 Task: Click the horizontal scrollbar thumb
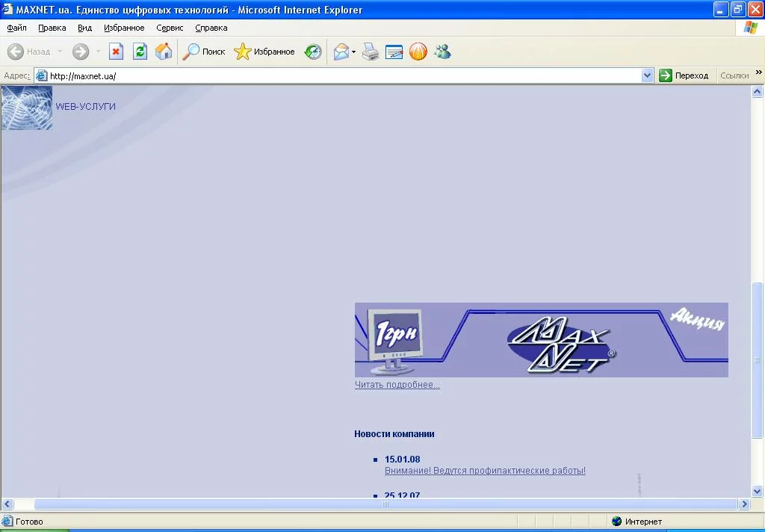(x=385, y=504)
